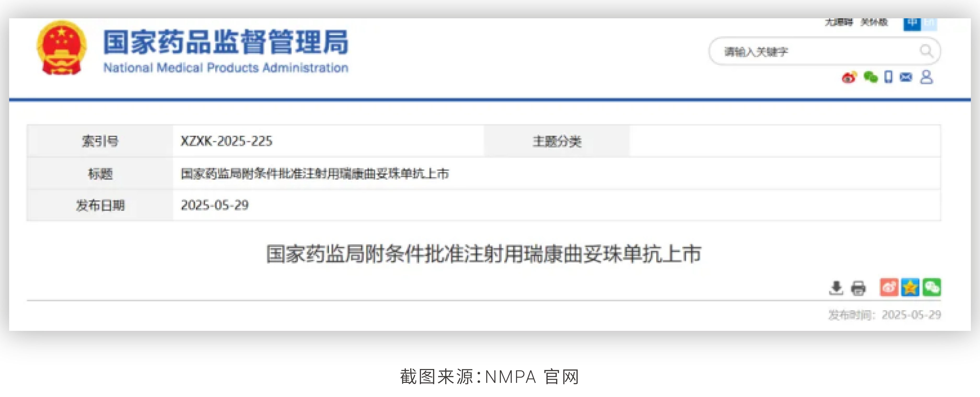Select table title 国家药监局附条件批准注射用瑞康曲妥珠单抗上市

(x=315, y=174)
